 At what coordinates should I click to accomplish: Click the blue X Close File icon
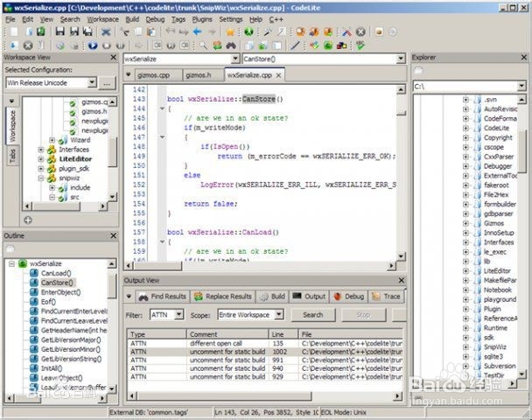pyautogui.click(x=106, y=32)
